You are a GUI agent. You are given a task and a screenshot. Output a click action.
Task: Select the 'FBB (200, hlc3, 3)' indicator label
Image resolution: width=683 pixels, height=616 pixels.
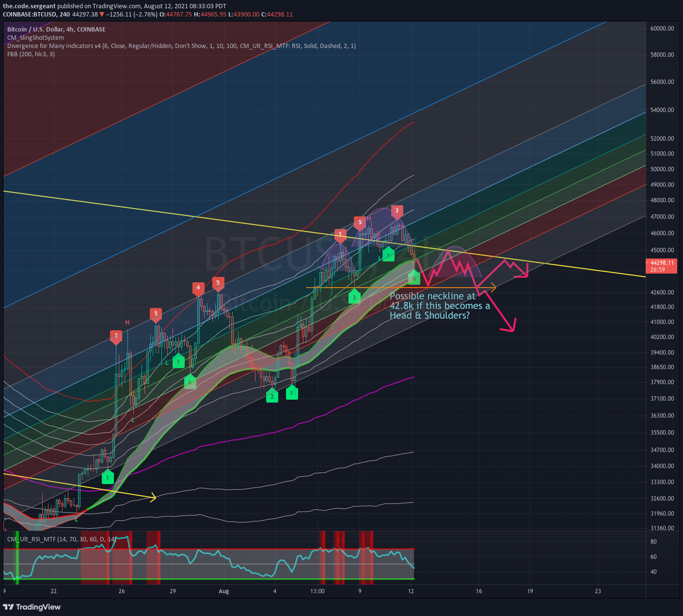coord(31,54)
